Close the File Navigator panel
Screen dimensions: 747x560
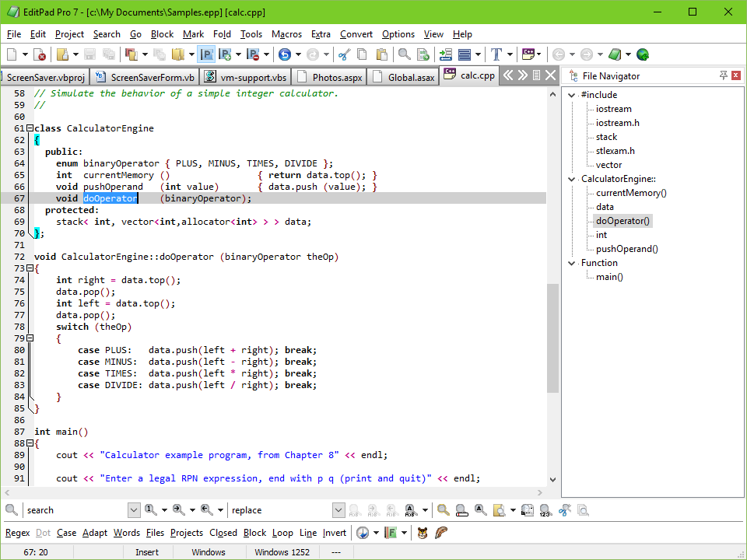coord(736,75)
